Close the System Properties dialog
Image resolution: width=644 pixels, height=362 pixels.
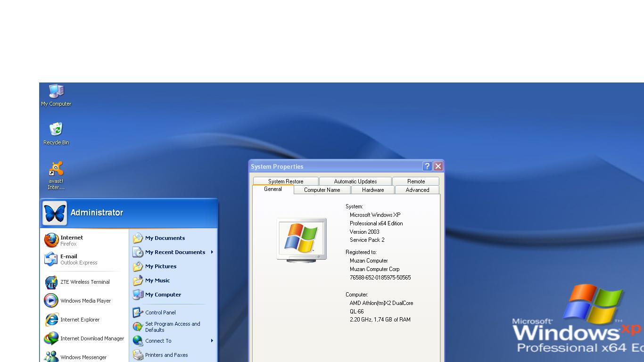[x=438, y=166]
